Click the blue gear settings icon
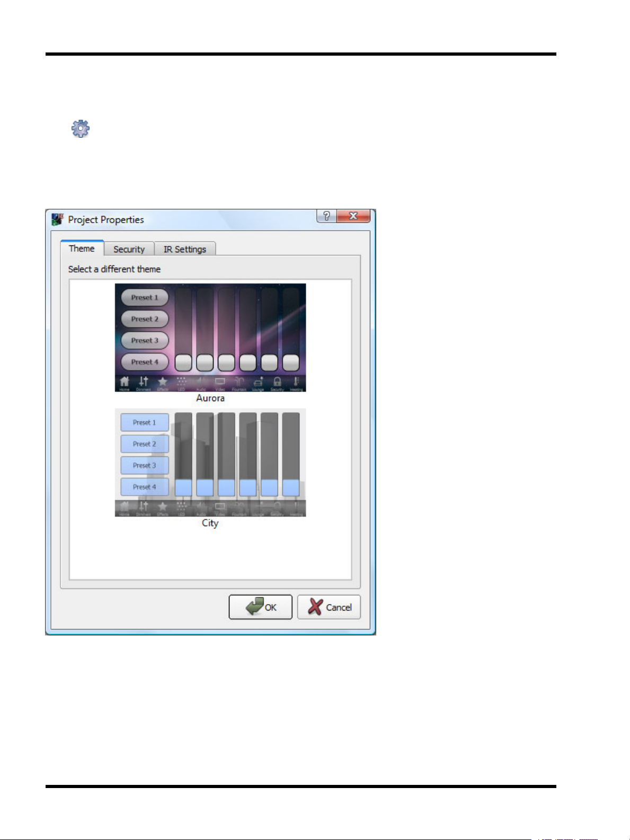The height and width of the screenshot is (840, 630). pyautogui.click(x=81, y=129)
